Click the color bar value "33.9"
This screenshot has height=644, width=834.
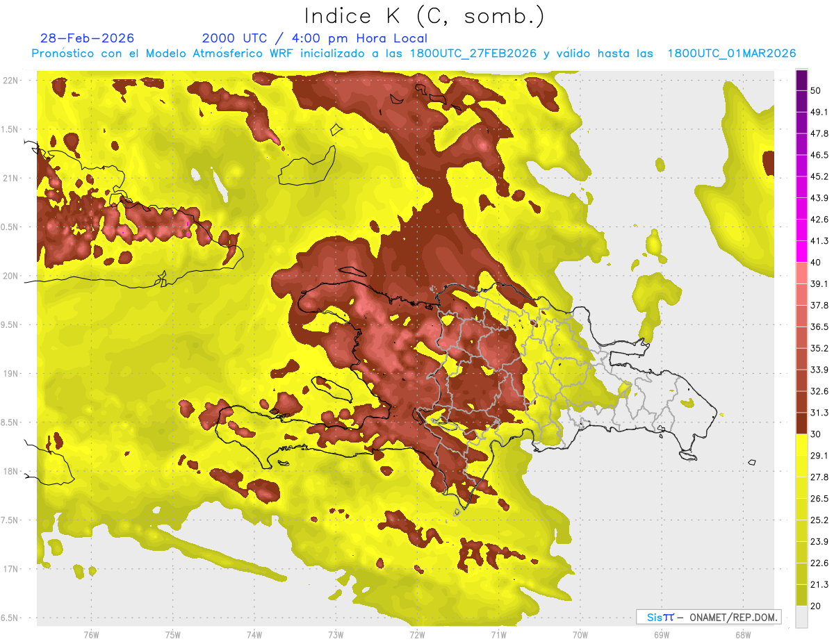click(x=819, y=370)
